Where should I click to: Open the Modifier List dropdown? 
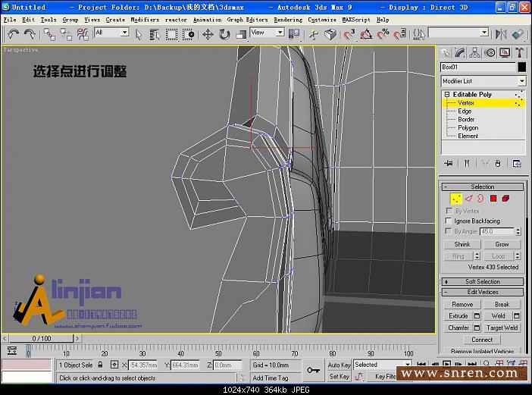pos(522,81)
